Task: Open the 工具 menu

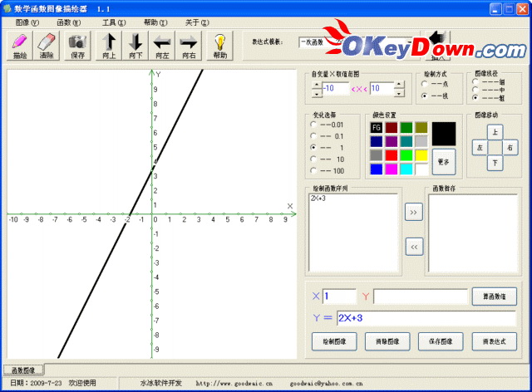Action: 113,22
